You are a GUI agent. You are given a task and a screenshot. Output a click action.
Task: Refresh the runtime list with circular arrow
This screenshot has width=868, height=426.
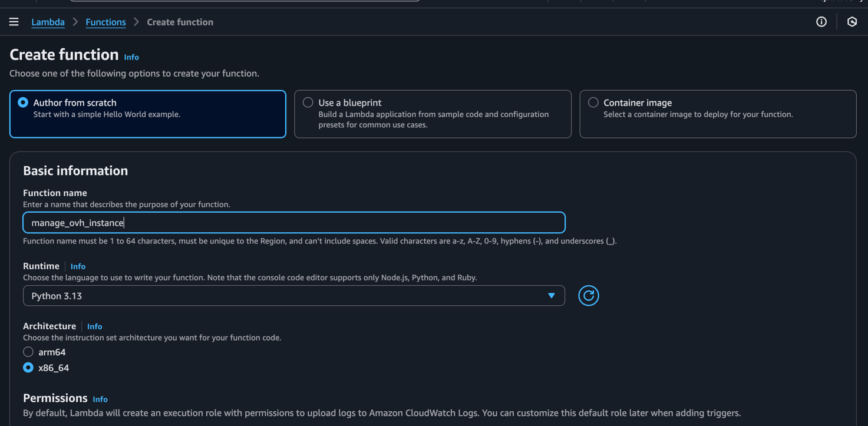(588, 296)
